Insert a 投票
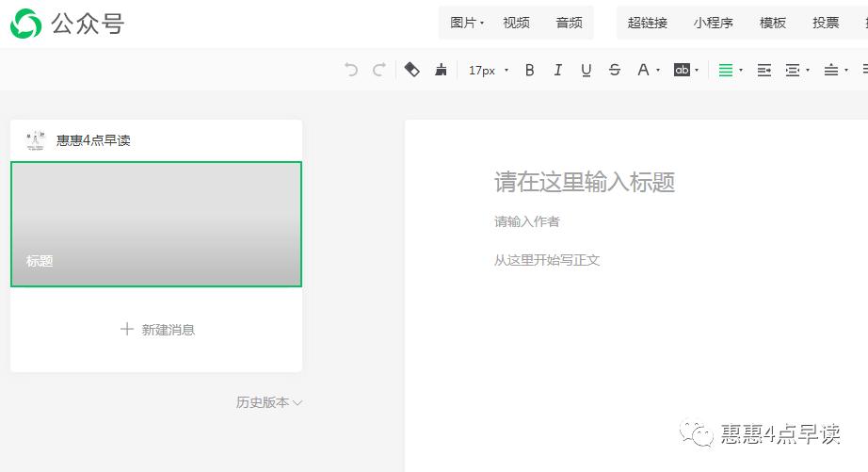 click(x=826, y=23)
